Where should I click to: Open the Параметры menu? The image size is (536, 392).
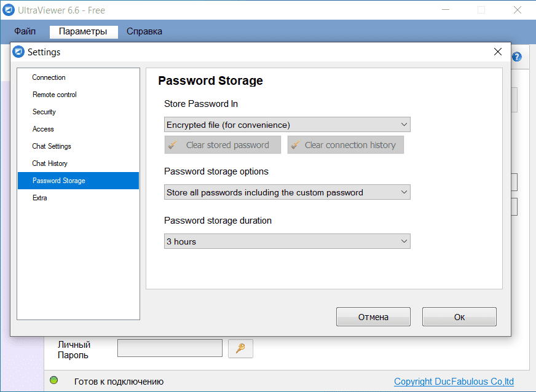(84, 31)
